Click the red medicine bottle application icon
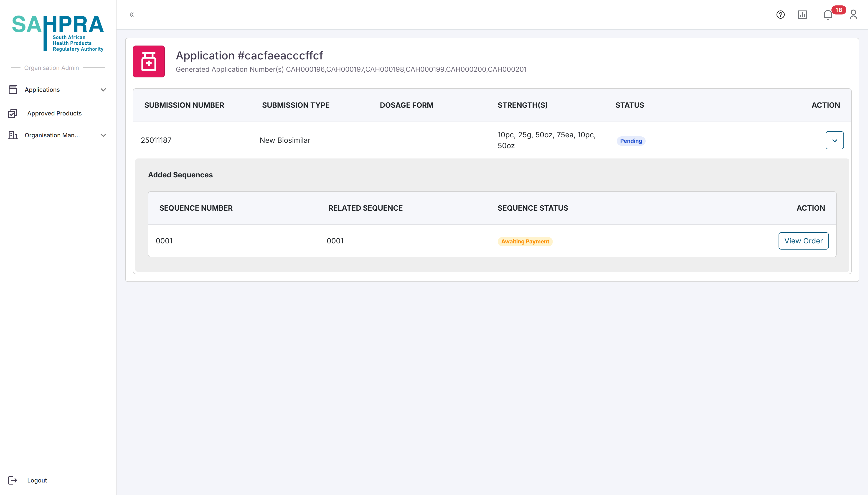This screenshot has height=495, width=868. click(149, 61)
